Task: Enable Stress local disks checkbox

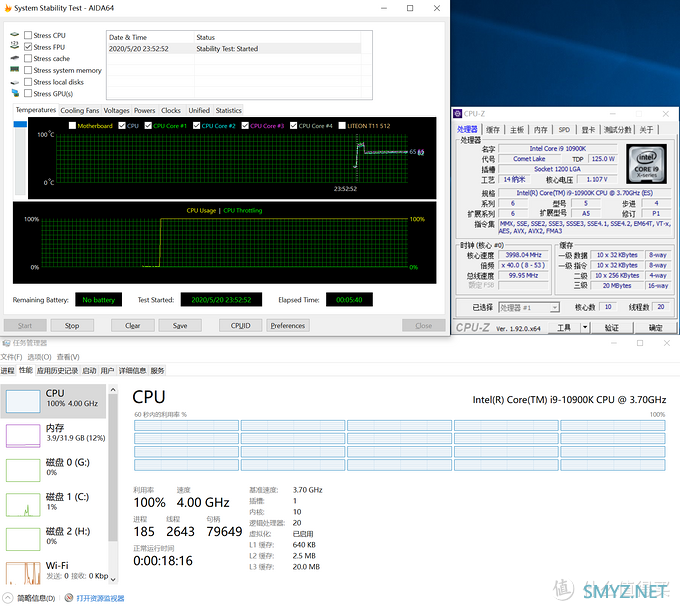Action: (x=28, y=82)
